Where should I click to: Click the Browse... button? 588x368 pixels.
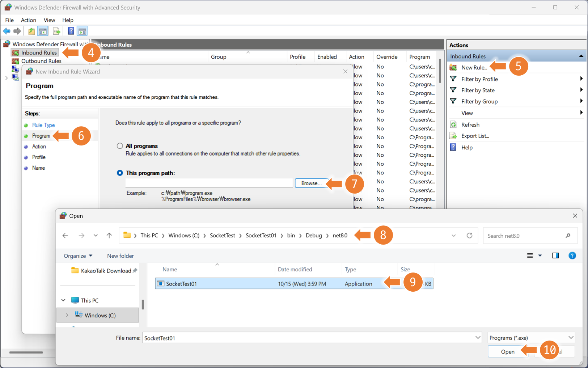[x=311, y=183]
